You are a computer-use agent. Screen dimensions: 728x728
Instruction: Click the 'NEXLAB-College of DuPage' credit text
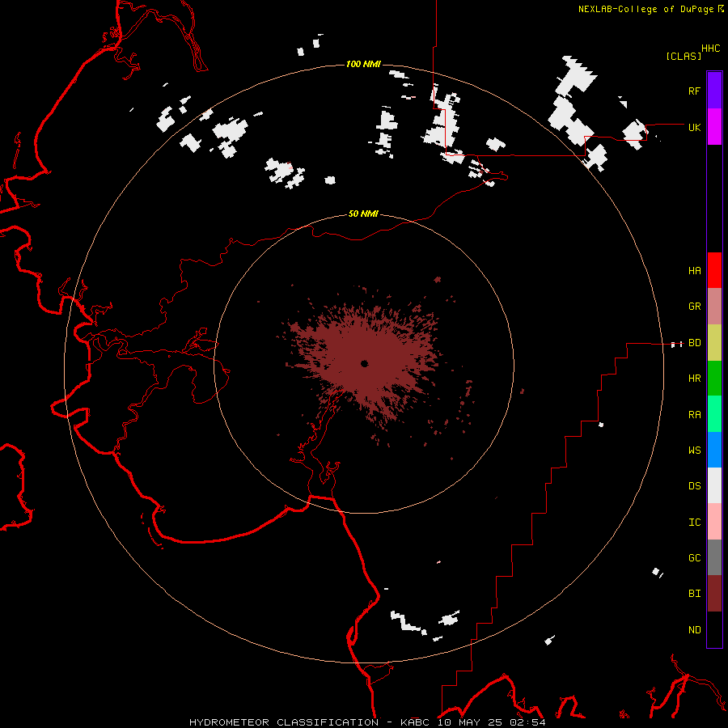click(x=645, y=9)
